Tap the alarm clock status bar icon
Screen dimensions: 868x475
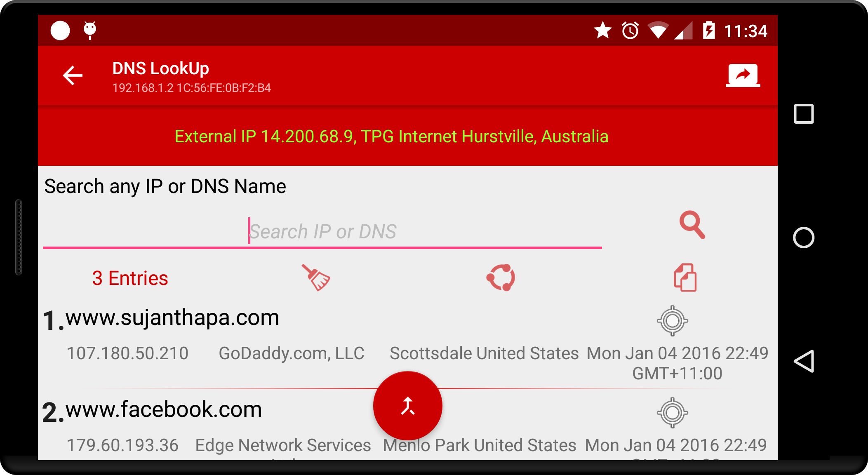tap(630, 31)
